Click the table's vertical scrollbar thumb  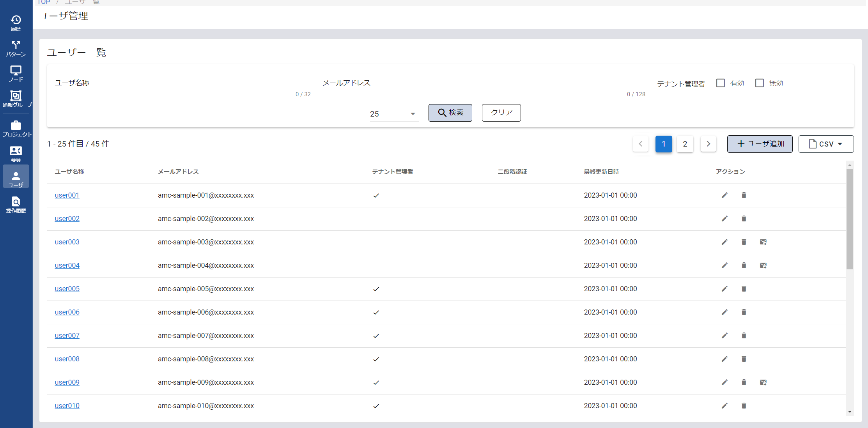point(850,218)
